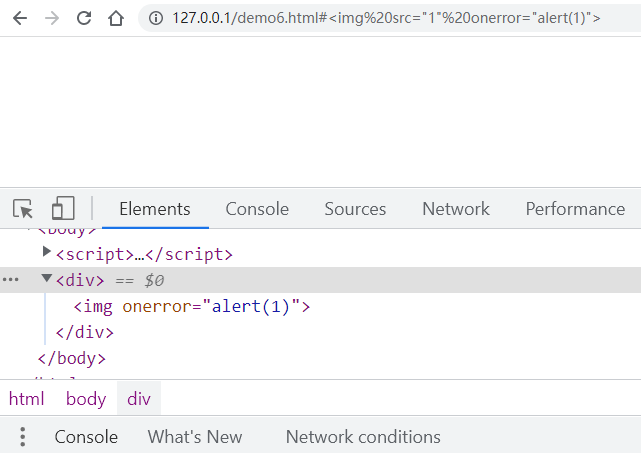Viewport: 641px width, 453px height.
Task: Reload the page with refresh icon
Action: (x=84, y=18)
